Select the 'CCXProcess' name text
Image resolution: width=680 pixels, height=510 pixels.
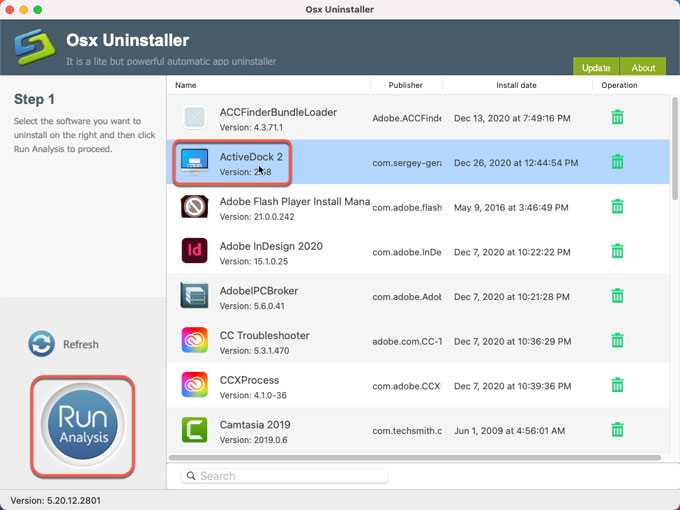pos(249,380)
